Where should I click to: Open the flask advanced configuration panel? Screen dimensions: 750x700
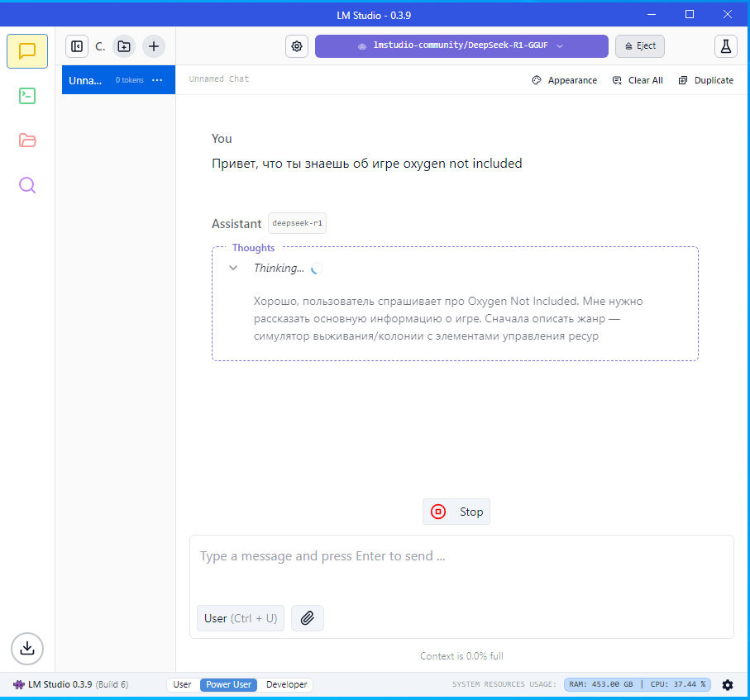tap(725, 46)
